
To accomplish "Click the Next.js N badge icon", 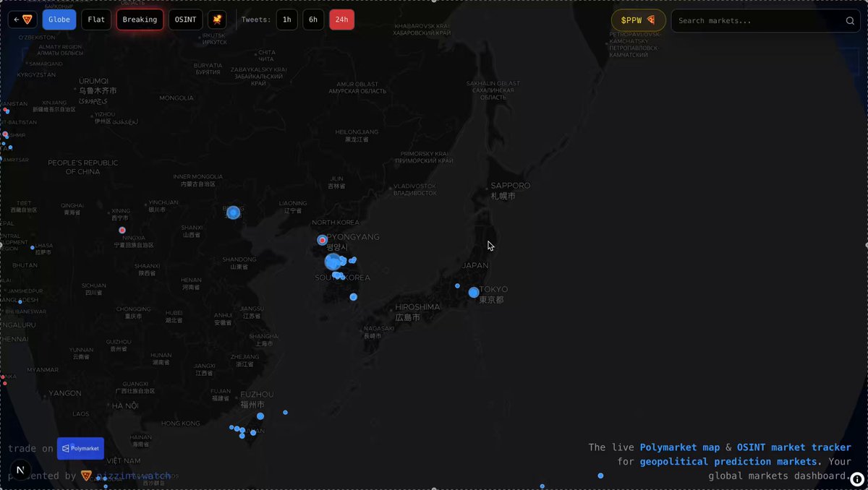I will point(20,470).
